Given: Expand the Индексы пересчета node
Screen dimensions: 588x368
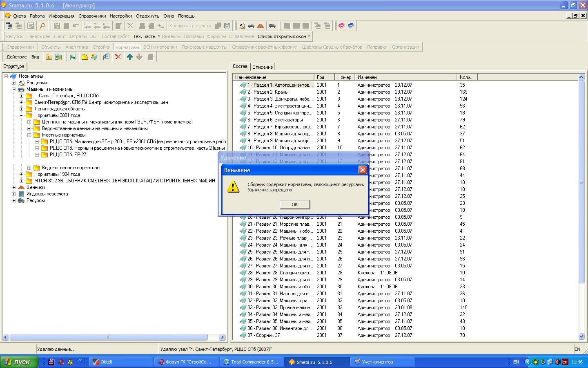Looking at the screenshot, I should (x=14, y=194).
